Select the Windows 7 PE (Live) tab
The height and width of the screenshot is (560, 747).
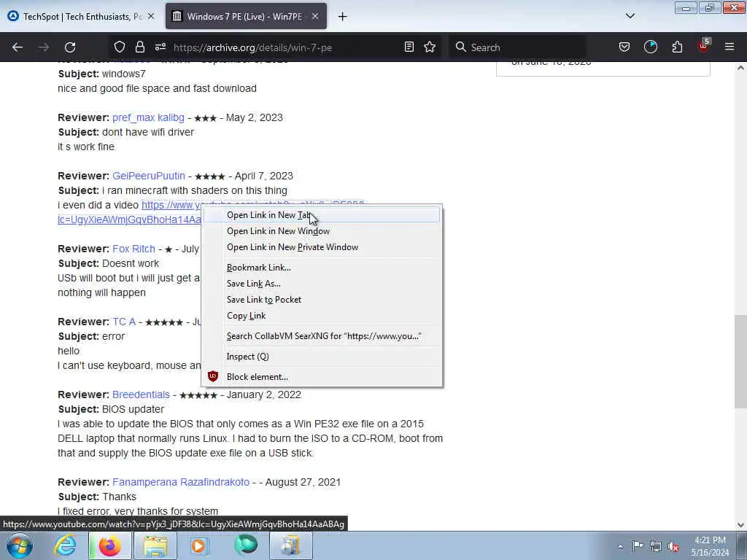pyautogui.click(x=246, y=17)
